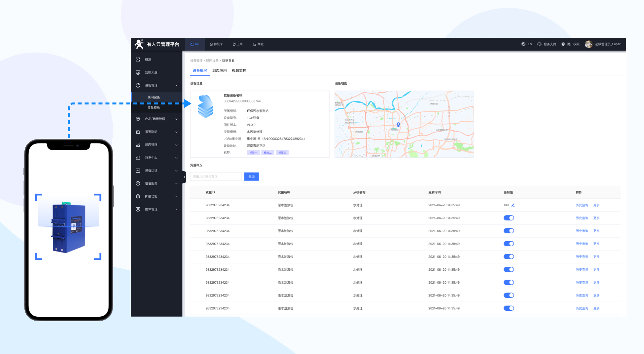Switch to the 组态应用 tab
Image resolution: width=644 pixels, height=354 pixels.
coord(219,70)
